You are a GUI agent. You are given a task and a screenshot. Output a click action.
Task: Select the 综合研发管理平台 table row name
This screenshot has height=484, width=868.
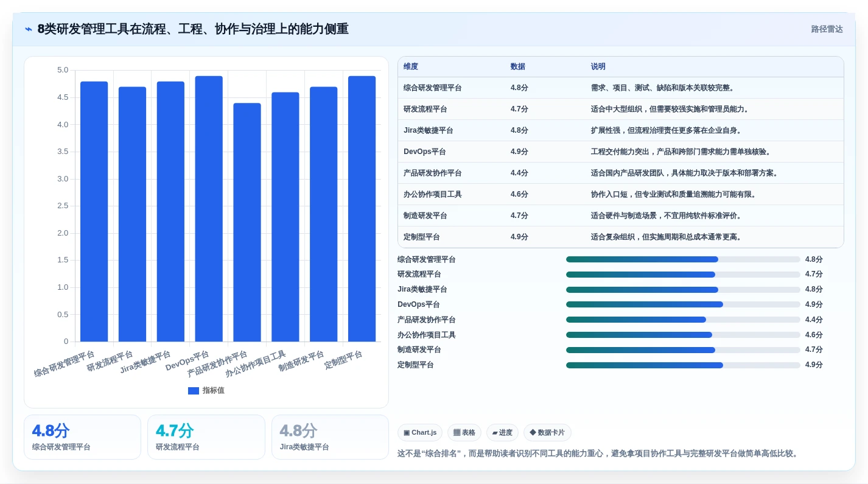[433, 88]
